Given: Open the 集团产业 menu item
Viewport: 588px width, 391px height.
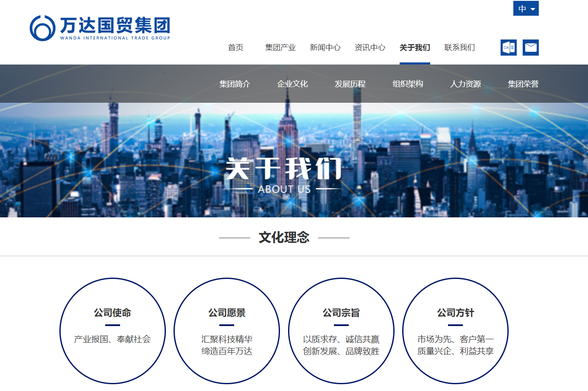Looking at the screenshot, I should [280, 48].
